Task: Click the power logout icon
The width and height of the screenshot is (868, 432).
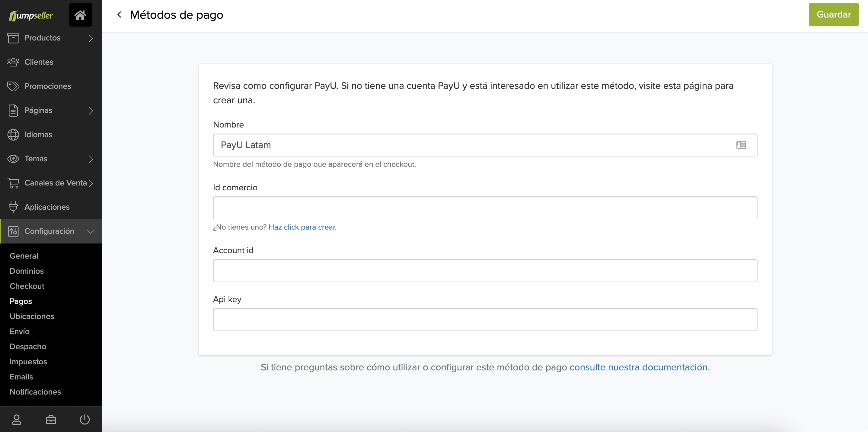Action: (85, 420)
